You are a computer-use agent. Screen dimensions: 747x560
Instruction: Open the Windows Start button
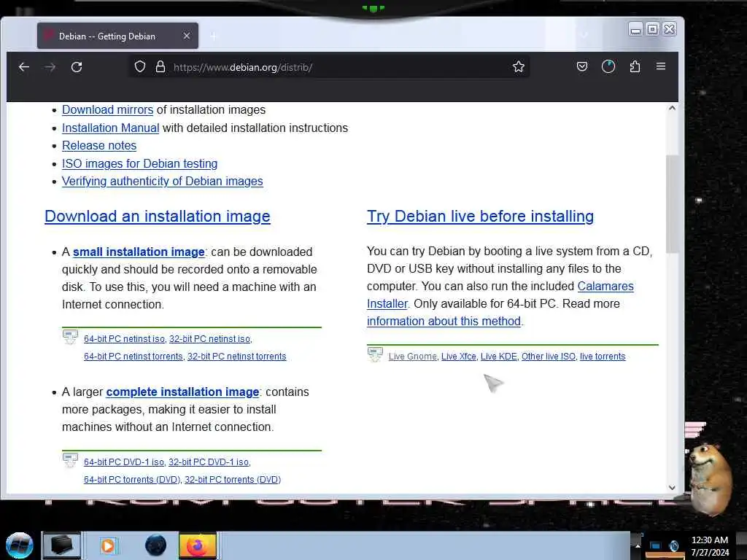[x=19, y=545]
